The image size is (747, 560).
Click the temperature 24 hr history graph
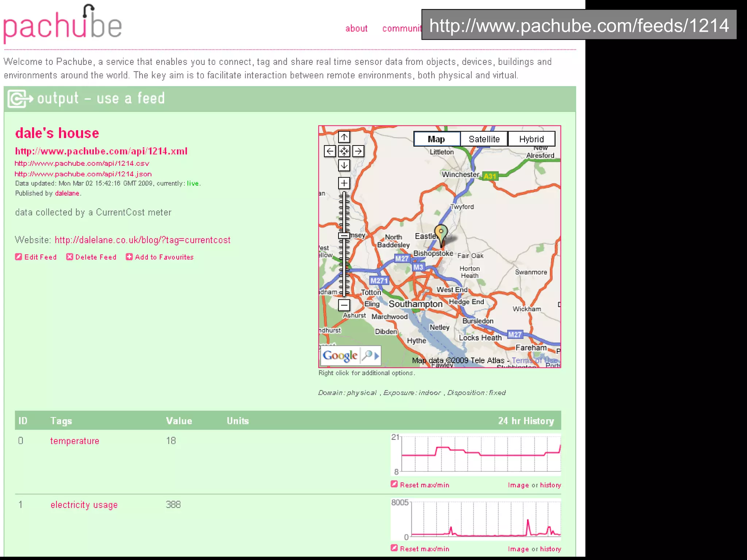[476, 454]
